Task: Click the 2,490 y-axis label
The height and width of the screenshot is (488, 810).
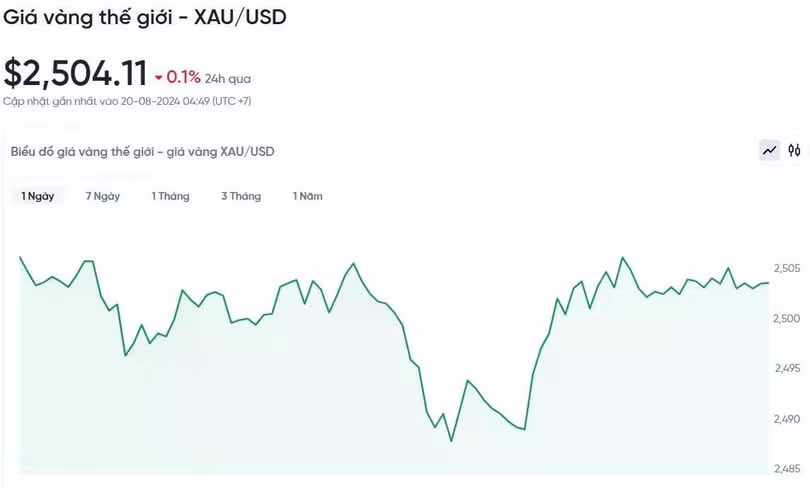Action: (787, 418)
